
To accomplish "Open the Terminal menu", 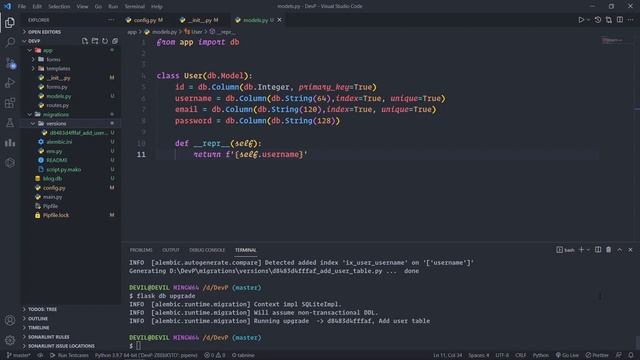I will coord(135,6).
